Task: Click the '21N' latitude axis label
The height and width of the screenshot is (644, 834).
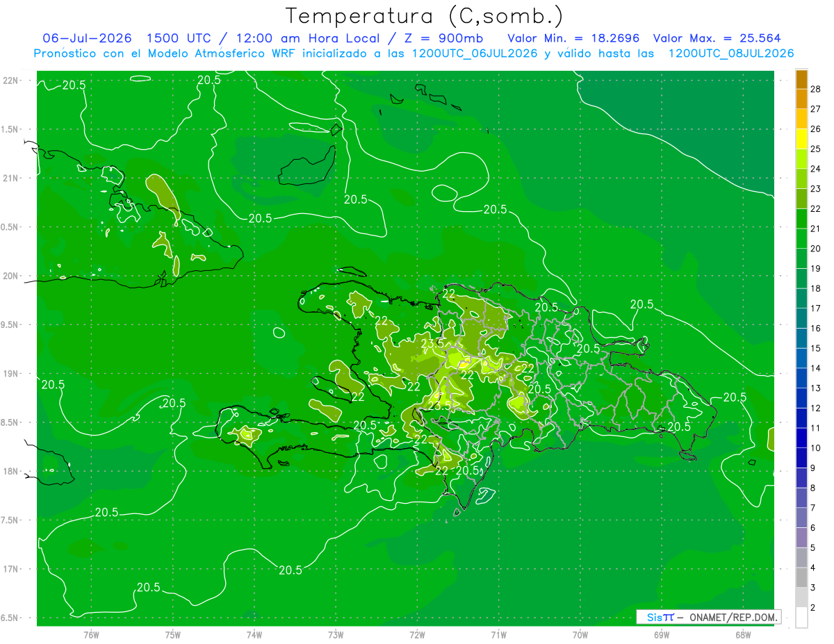Action: click(11, 178)
